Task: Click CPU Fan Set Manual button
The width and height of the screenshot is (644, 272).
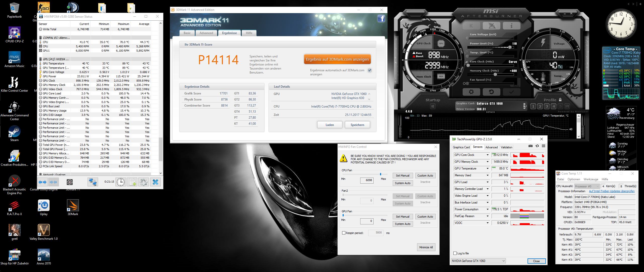Action: tap(403, 176)
